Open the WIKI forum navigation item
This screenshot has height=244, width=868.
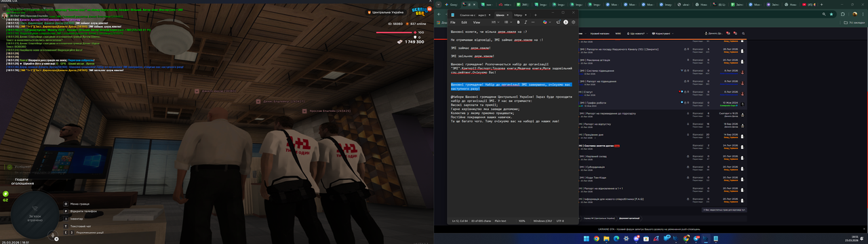[x=618, y=33]
